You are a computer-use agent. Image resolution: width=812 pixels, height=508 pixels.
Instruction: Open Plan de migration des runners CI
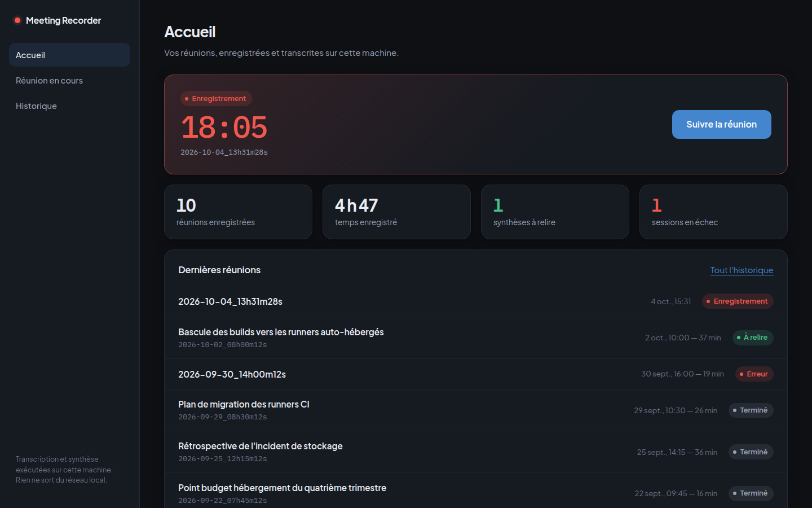[x=476, y=410]
